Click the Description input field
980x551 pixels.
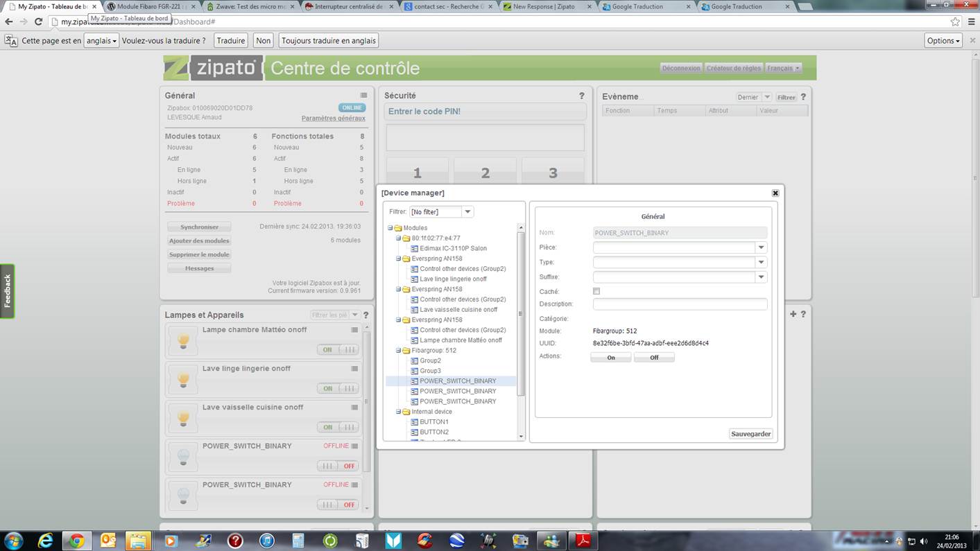(680, 304)
